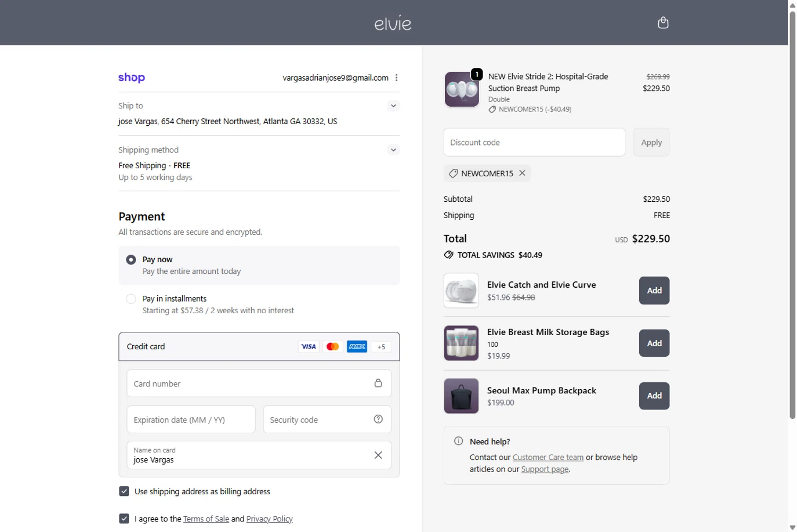Click the Amex card icon
Screen dimensions: 797x532
coord(357,347)
